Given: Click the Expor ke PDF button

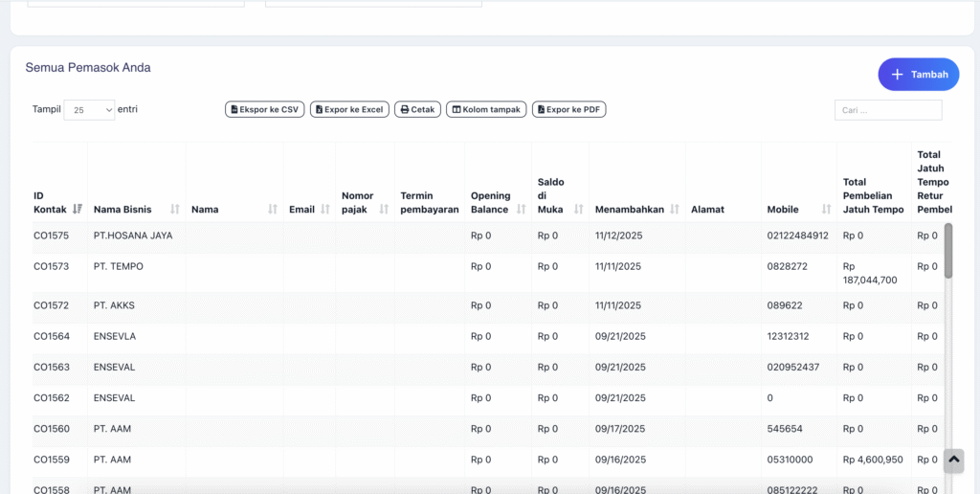Looking at the screenshot, I should 568,110.
